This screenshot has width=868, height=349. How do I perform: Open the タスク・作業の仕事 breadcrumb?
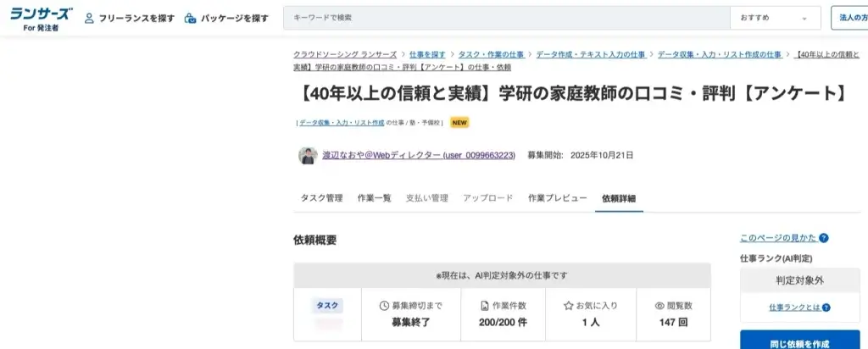[x=492, y=54]
